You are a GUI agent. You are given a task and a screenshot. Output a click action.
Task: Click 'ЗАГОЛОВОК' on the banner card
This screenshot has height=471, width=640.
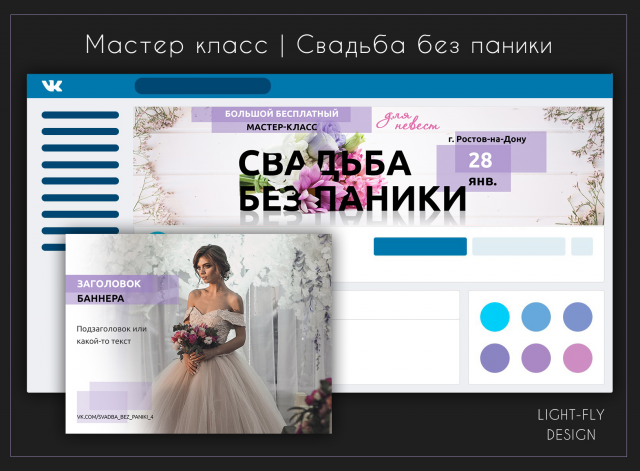109,284
